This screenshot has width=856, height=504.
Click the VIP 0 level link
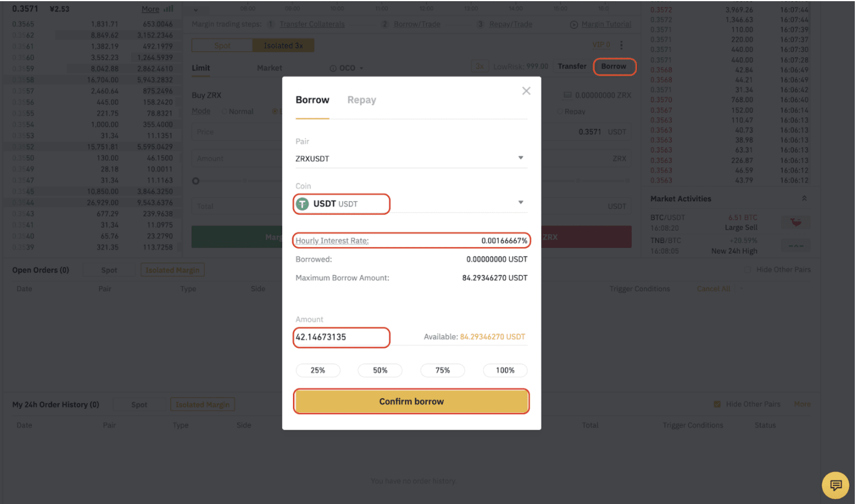pyautogui.click(x=601, y=45)
